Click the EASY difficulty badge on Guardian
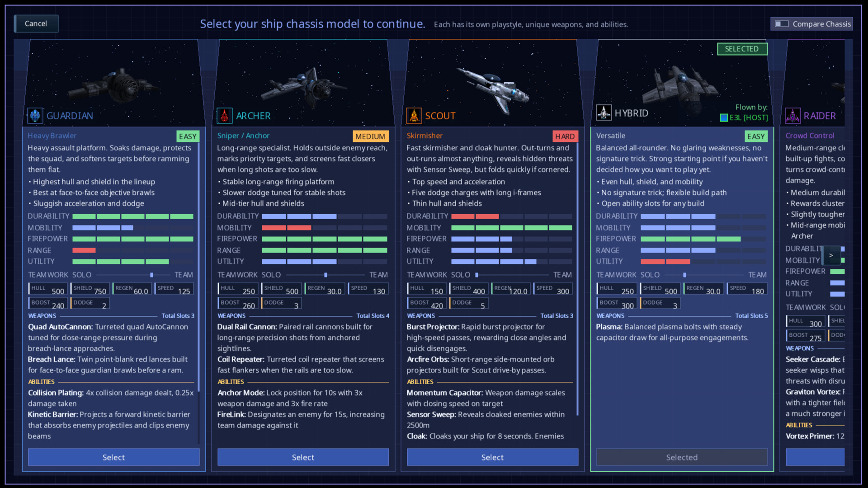Screen dimensions: 868x488 click(x=188, y=136)
